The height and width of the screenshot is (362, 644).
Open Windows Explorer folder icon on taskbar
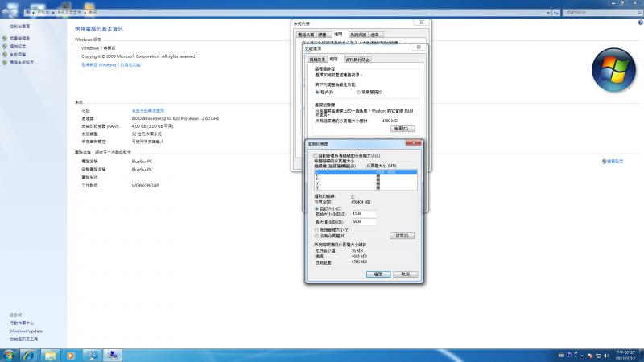click(x=50, y=355)
